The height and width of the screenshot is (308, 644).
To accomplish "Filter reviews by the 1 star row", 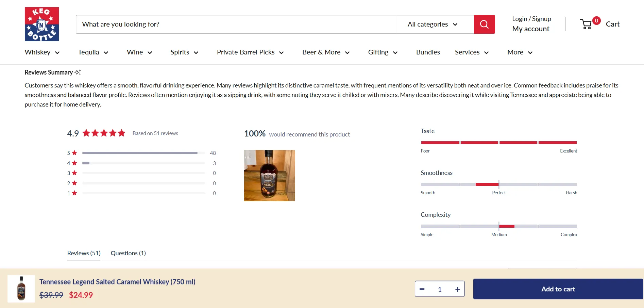I will [141, 193].
